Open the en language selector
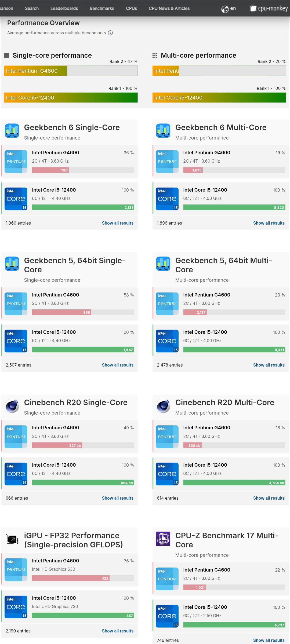This screenshot has height=644, width=290. point(233,8)
